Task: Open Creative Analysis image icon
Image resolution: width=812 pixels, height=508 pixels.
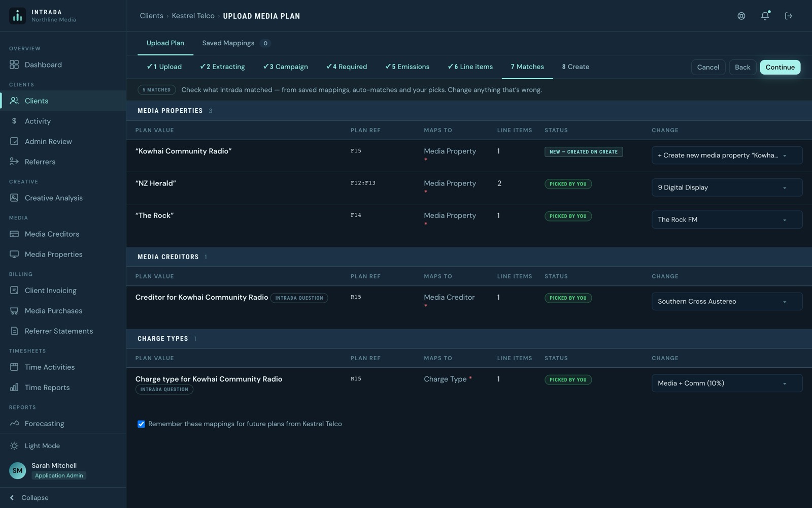Action: pyautogui.click(x=14, y=198)
